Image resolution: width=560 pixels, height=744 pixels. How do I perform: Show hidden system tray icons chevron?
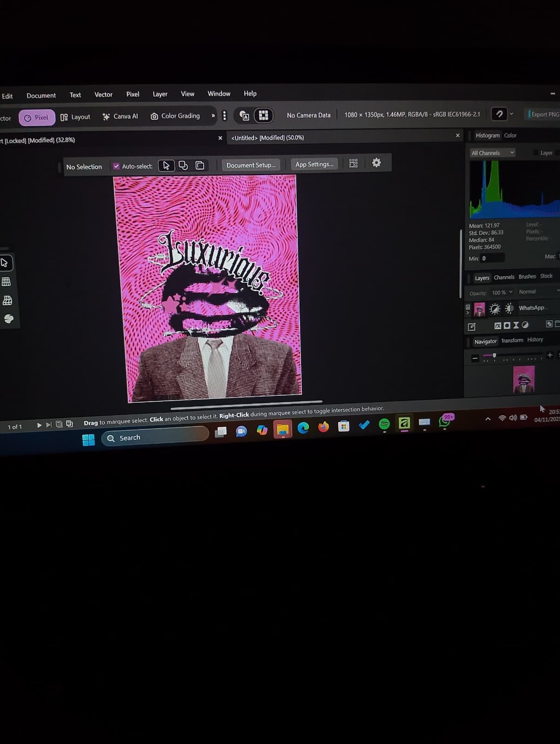[488, 419]
